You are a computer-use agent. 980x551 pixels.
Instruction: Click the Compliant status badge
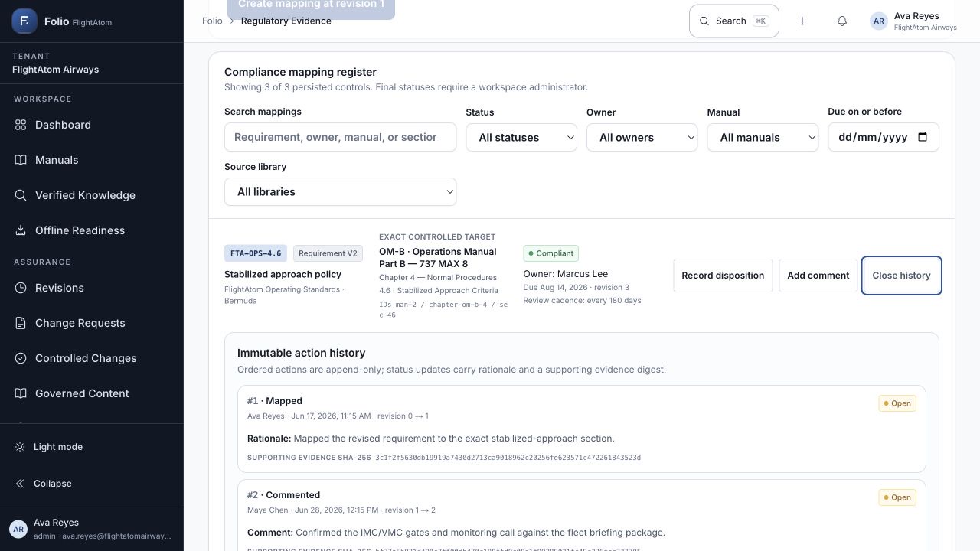click(x=550, y=253)
